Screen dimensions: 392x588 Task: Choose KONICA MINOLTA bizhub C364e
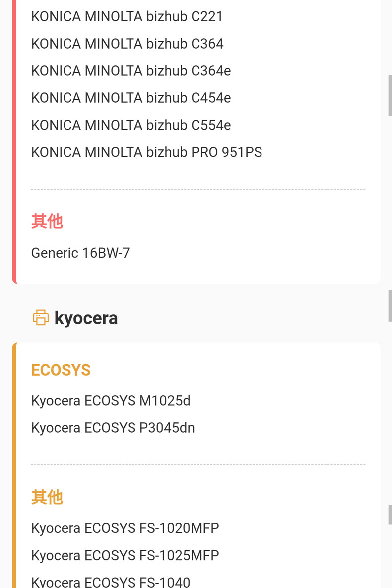click(131, 71)
